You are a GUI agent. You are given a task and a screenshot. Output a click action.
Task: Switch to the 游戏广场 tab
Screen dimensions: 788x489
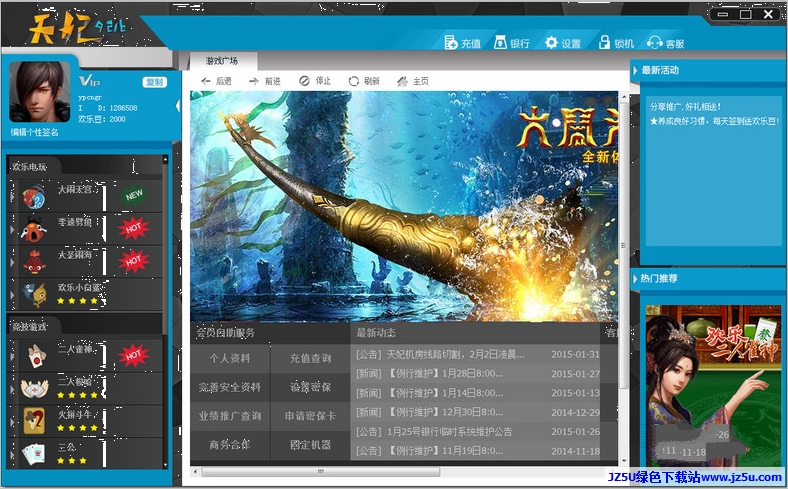tap(222, 61)
